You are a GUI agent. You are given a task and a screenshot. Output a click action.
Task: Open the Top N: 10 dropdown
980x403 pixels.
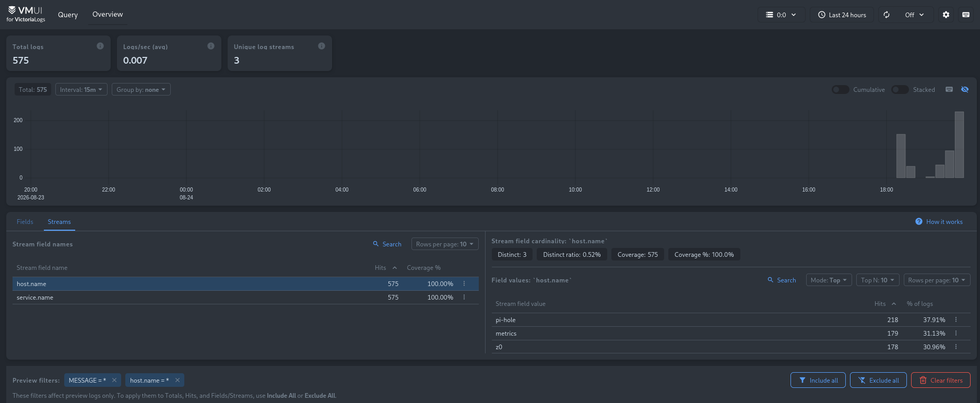[x=878, y=280]
